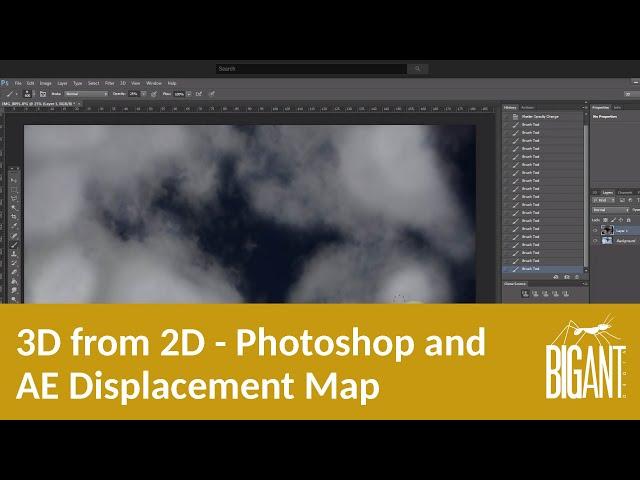Toggle pressure for opacity
The image size is (640, 480).
pyautogui.click(x=154, y=94)
